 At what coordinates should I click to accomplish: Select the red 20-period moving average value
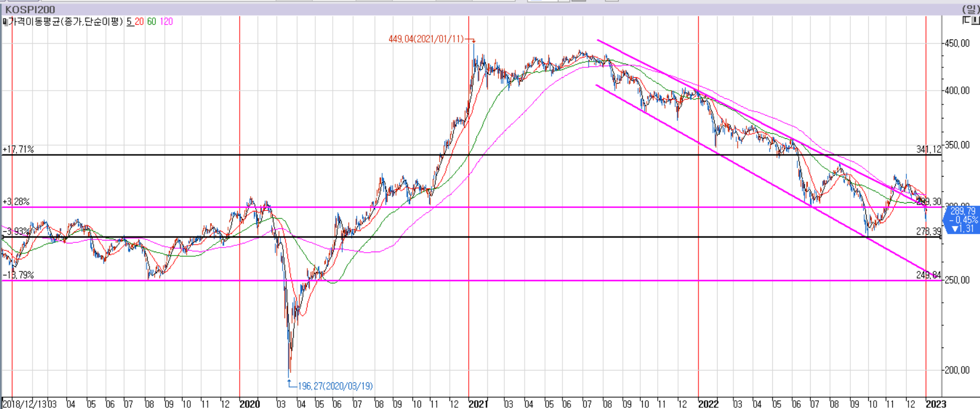[x=139, y=21]
